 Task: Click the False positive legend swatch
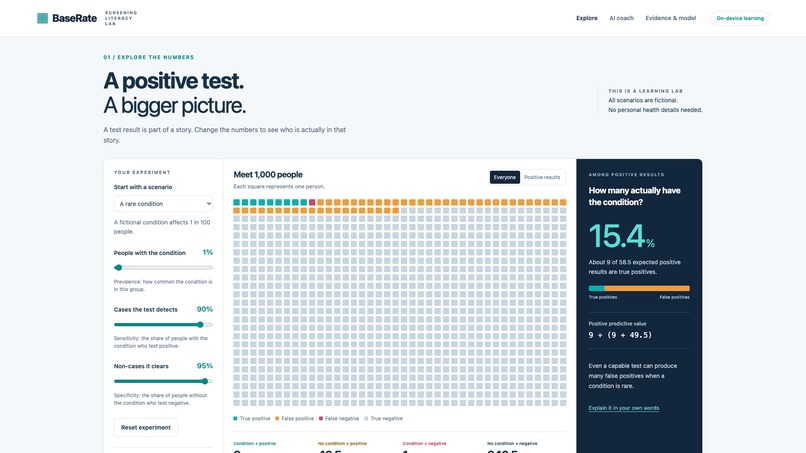click(277, 419)
